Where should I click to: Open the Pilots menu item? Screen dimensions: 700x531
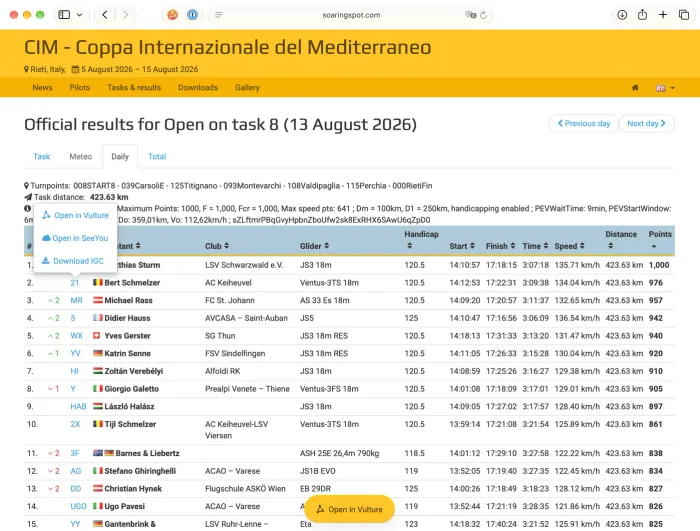79,88
